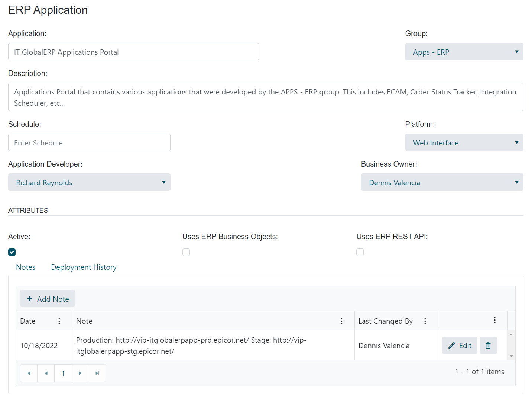Check the Uses ERP REST API box
Image resolution: width=532 pixels, height=395 pixels.
tap(360, 252)
